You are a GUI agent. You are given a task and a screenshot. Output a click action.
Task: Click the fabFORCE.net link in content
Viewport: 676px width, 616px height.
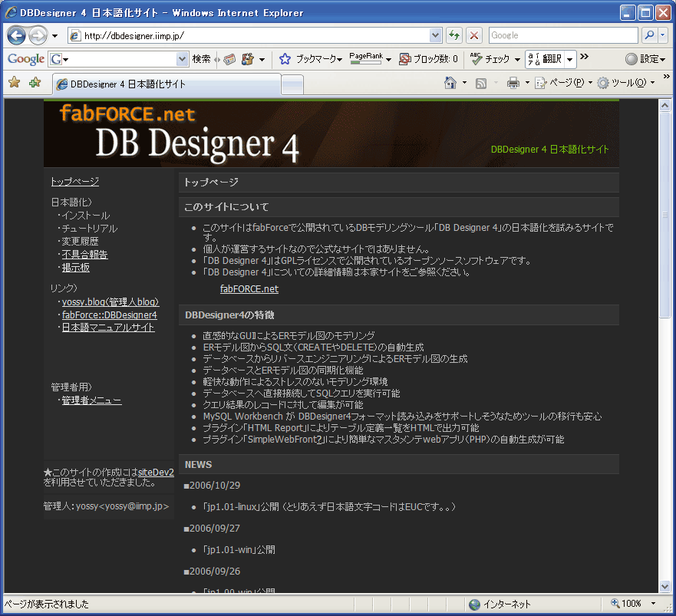pyautogui.click(x=249, y=288)
